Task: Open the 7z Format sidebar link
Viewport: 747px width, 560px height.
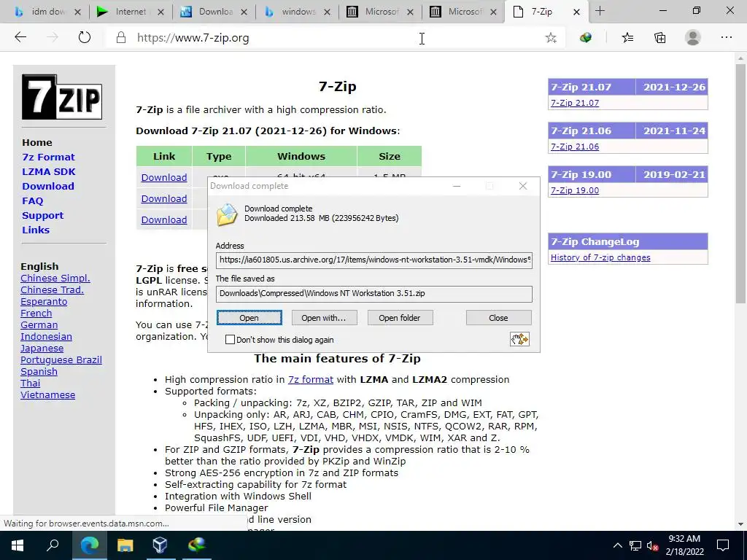Action: pos(48,157)
